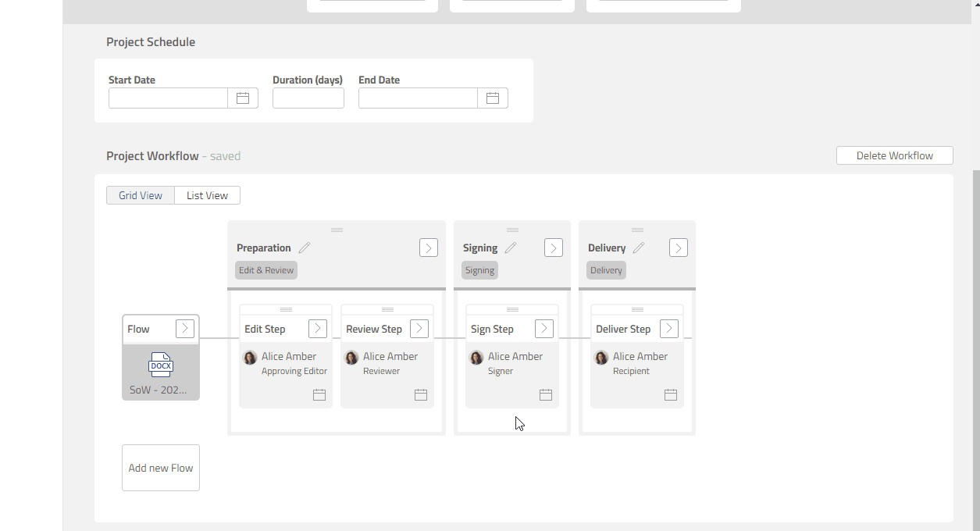Expand the Edit Step arrow
The image size is (980, 531).
(318, 329)
